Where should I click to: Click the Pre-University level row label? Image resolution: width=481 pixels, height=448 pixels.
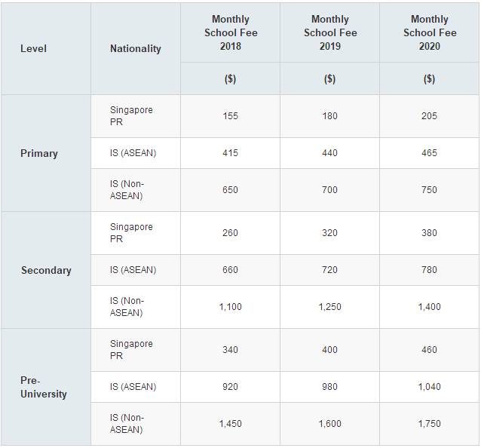44,387
